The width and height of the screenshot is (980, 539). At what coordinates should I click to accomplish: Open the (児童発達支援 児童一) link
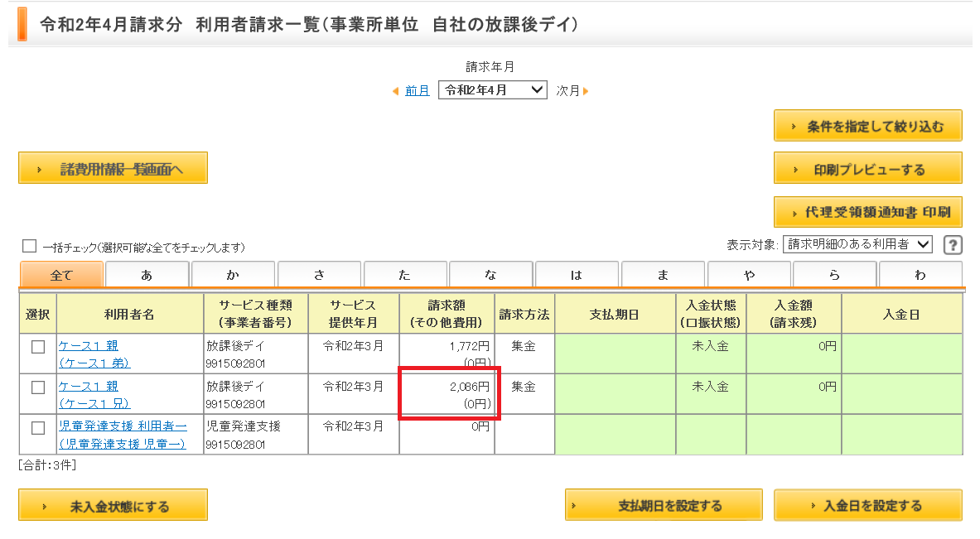(123, 444)
